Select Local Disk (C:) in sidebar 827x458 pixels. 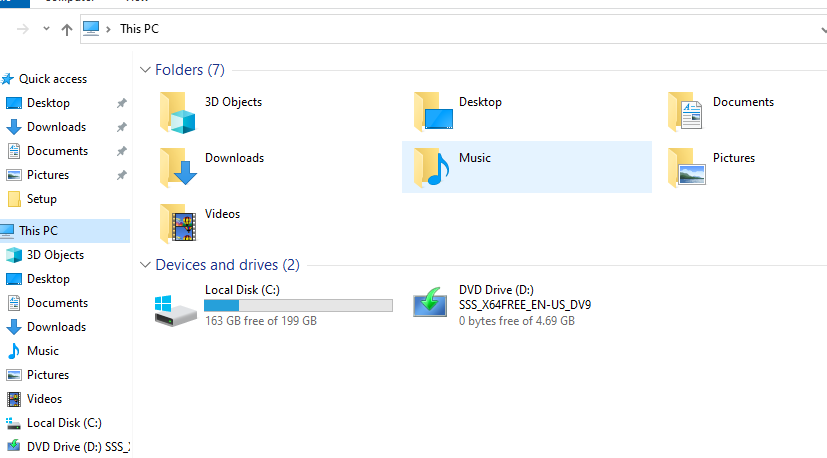63,423
